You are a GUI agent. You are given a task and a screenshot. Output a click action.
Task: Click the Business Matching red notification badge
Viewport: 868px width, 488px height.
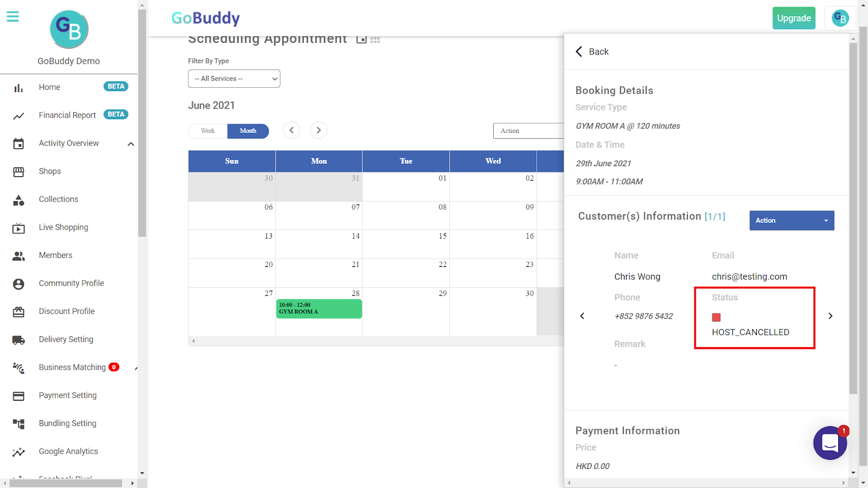tap(114, 367)
